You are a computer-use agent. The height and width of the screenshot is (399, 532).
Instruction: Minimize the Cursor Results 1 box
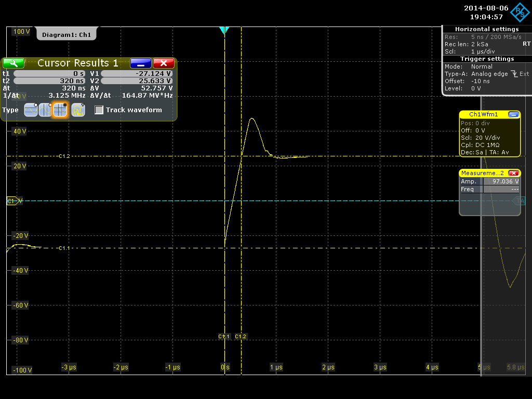[x=141, y=63]
